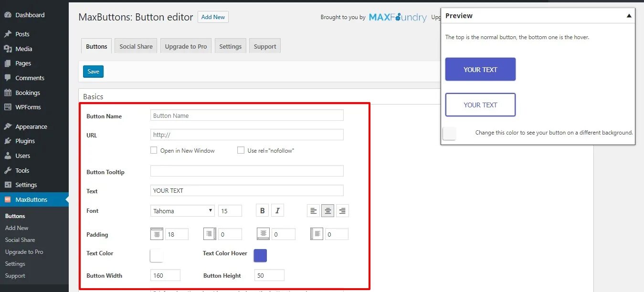Switch to the Social Share tab
The height and width of the screenshot is (292, 644).
[x=136, y=46]
